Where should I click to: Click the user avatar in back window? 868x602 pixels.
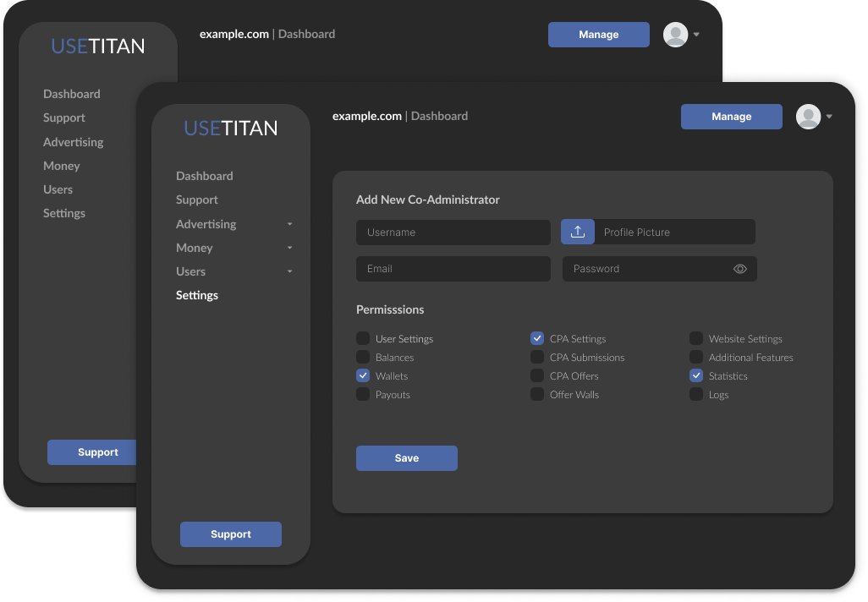tap(675, 35)
